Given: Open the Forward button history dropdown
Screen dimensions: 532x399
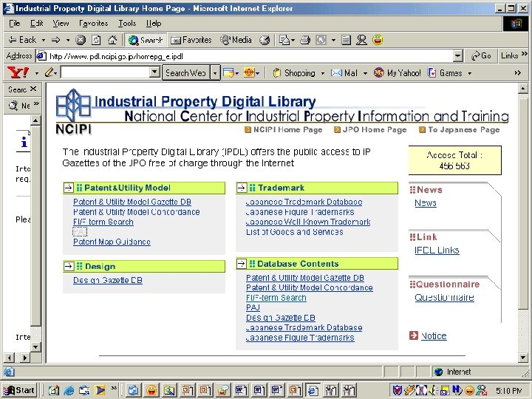Looking at the screenshot, I should pos(68,40).
